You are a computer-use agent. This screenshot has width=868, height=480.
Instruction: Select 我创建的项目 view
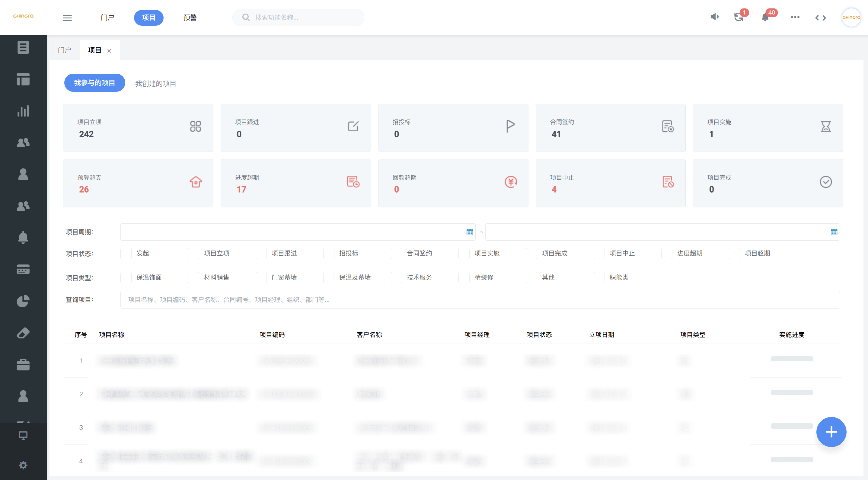(x=155, y=83)
